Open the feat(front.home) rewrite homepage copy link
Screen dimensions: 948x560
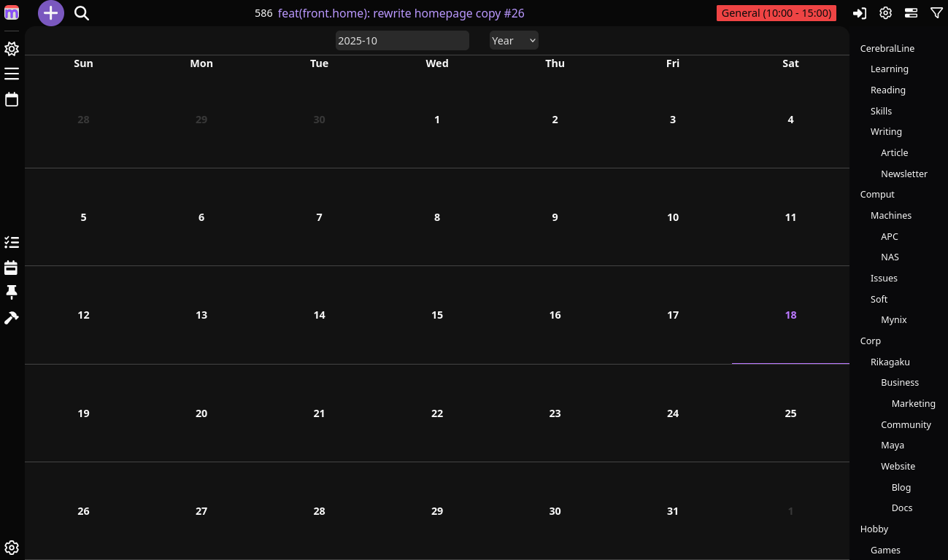[x=401, y=13]
